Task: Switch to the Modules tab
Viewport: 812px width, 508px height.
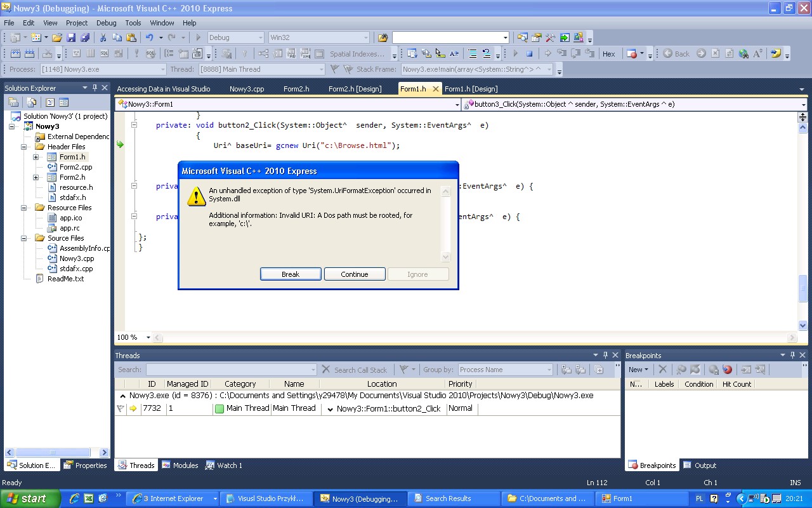Action: (x=180, y=465)
